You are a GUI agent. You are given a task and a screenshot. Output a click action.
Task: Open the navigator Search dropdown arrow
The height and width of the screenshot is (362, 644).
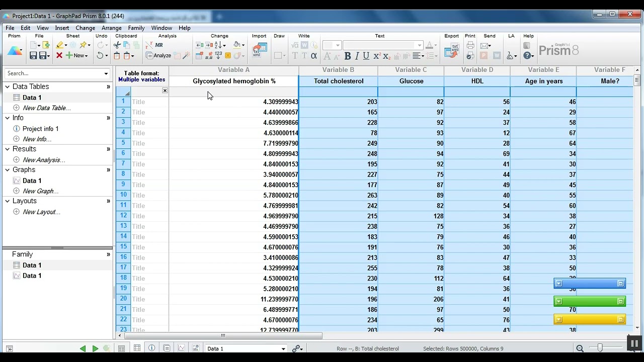pyautogui.click(x=106, y=73)
